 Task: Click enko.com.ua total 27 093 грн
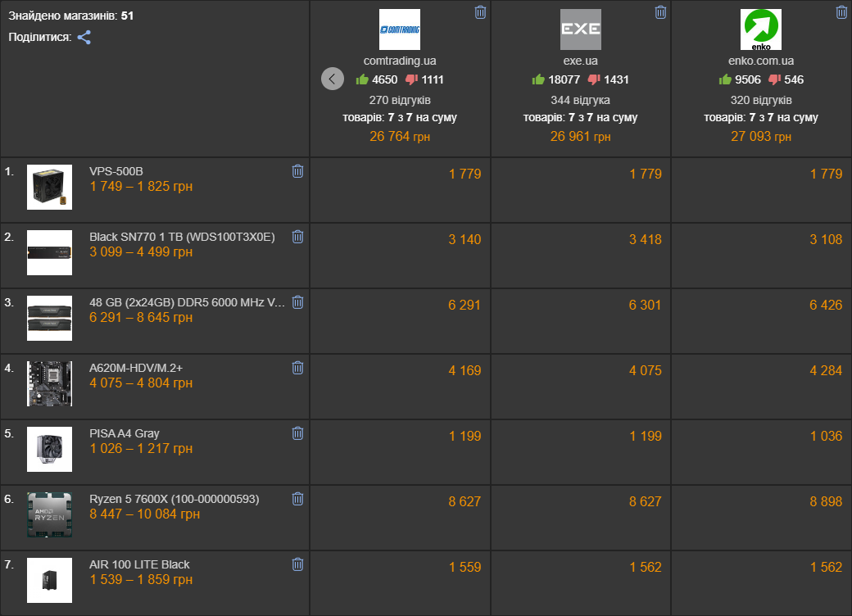click(x=761, y=136)
